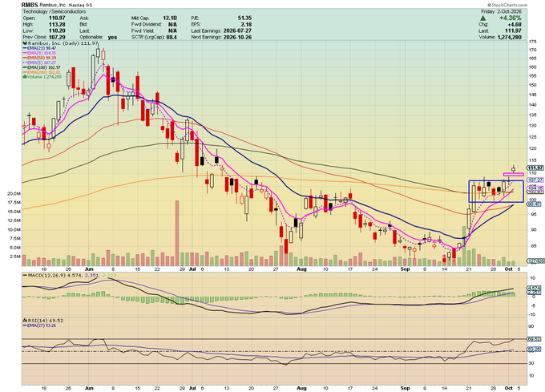
Task: Select the Nasdaq GS exchange label
Action: point(83,6)
